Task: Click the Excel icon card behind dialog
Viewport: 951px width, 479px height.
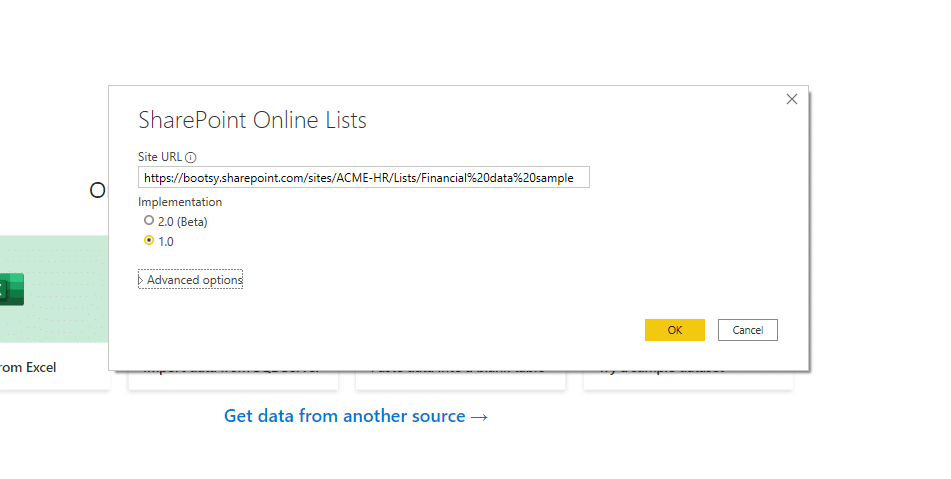Action: click(54, 289)
